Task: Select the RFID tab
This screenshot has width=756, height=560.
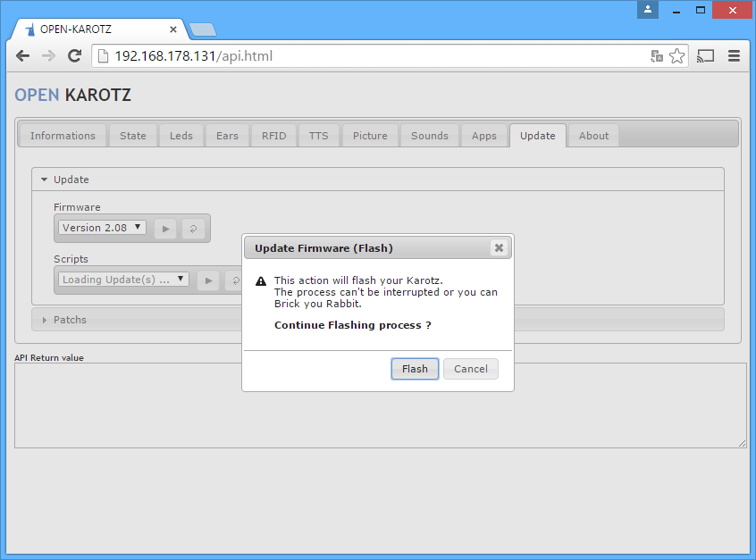Action: [273, 136]
